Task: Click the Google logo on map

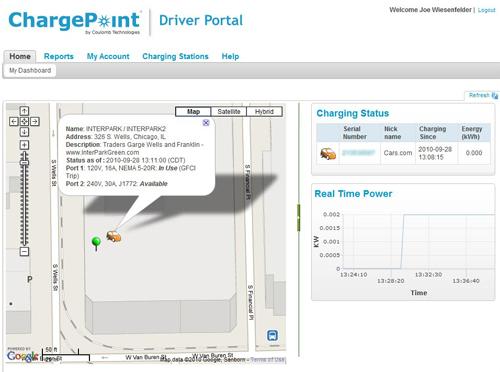Action: (x=23, y=356)
